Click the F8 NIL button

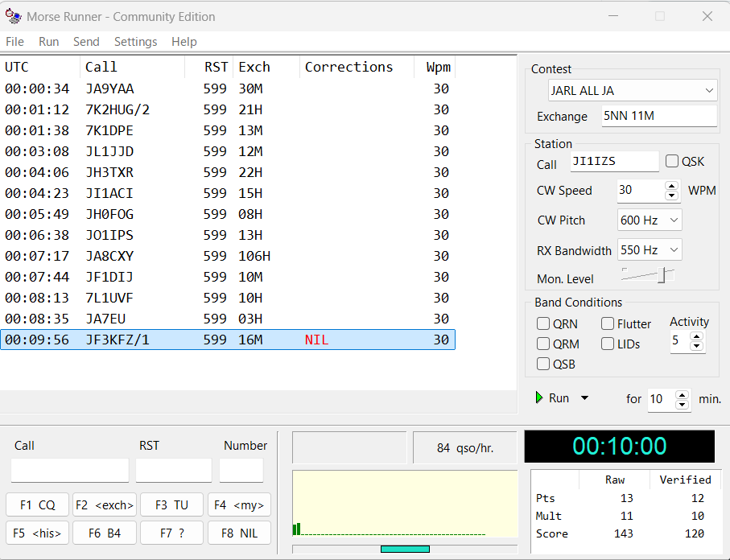pos(239,533)
